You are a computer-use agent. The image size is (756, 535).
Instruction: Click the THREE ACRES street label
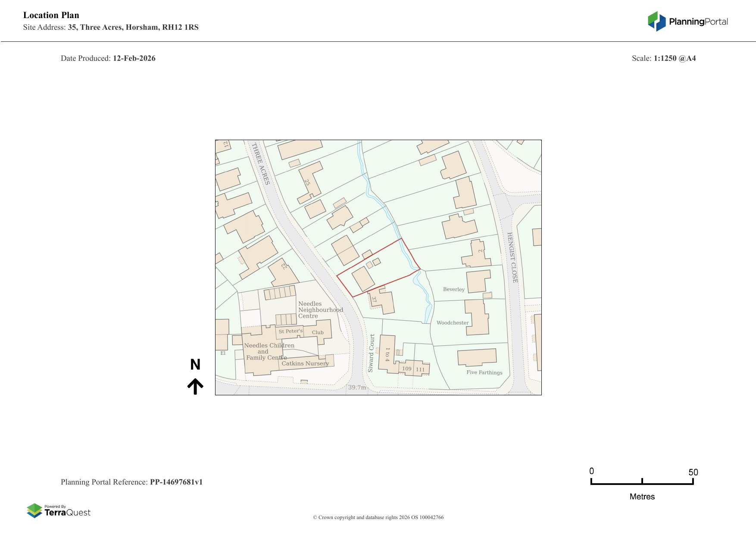click(261, 164)
